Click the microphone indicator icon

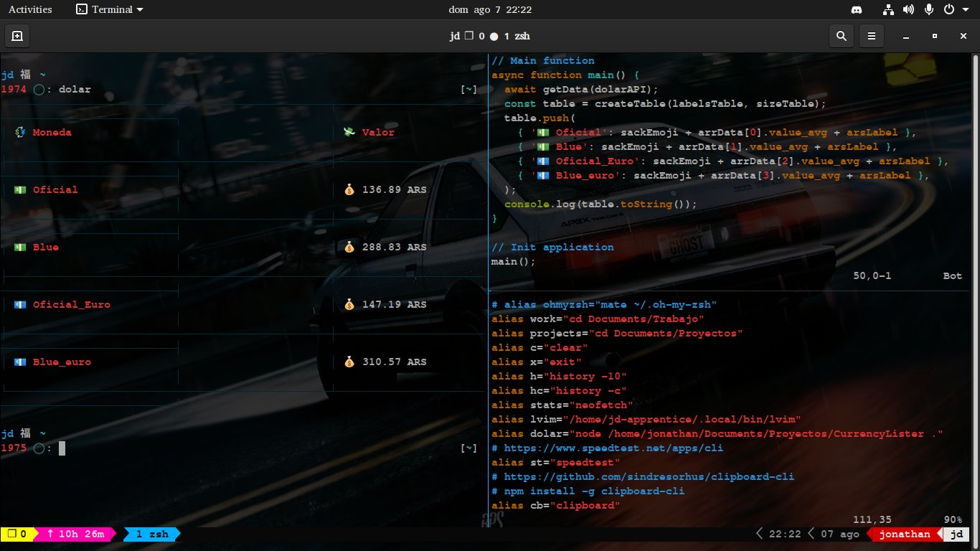(929, 9)
